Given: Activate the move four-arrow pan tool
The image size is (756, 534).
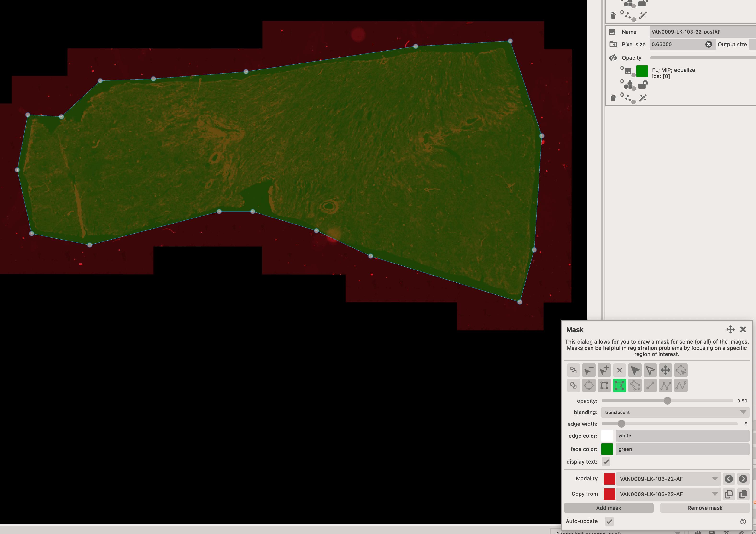Looking at the screenshot, I should 665,370.
